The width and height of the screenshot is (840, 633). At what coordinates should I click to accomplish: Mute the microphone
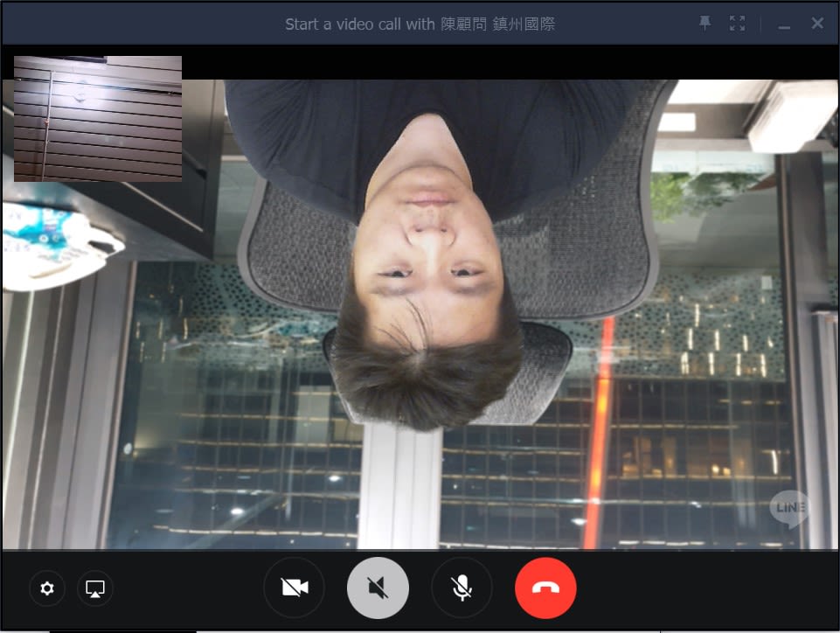pos(462,588)
